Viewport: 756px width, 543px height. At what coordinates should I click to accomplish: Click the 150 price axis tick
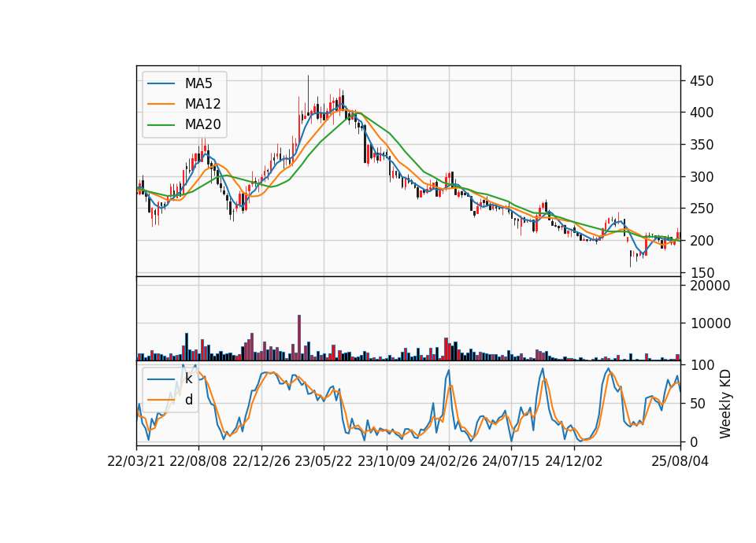pyautogui.click(x=702, y=273)
